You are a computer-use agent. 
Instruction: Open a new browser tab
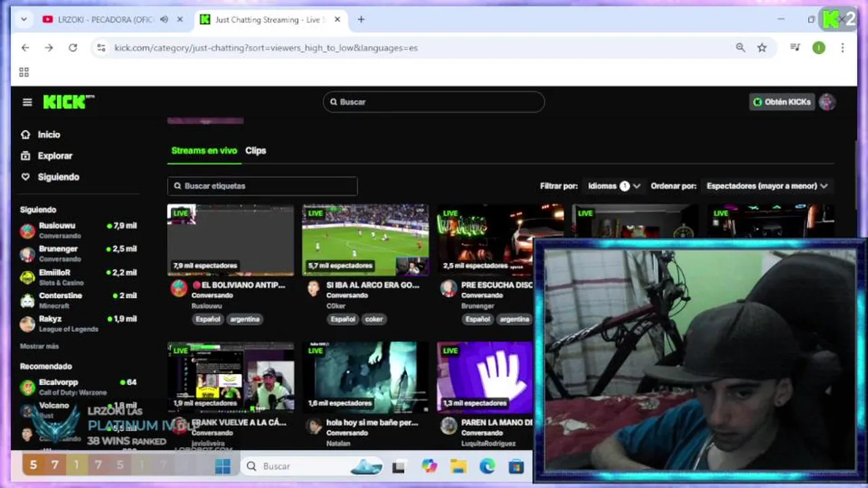pyautogui.click(x=361, y=20)
